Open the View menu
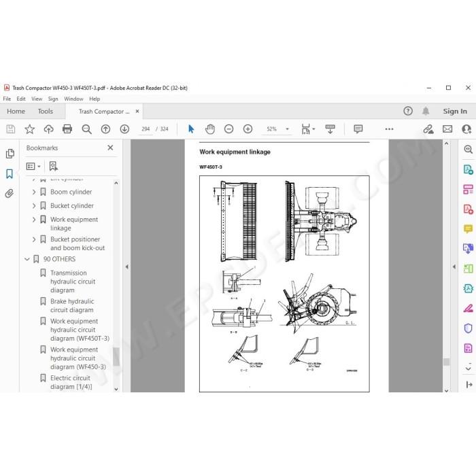 (37, 99)
